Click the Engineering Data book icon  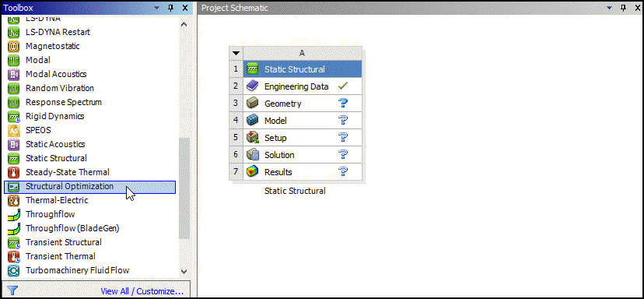pyautogui.click(x=252, y=86)
